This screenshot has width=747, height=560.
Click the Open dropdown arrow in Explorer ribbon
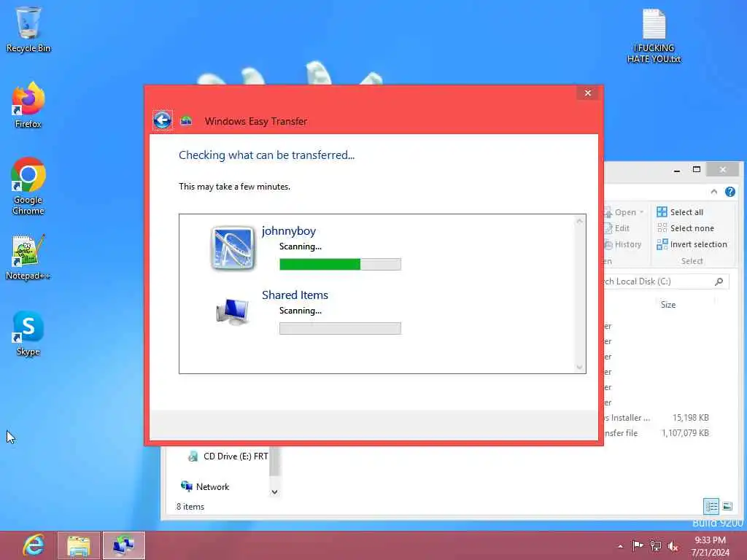[642, 212]
